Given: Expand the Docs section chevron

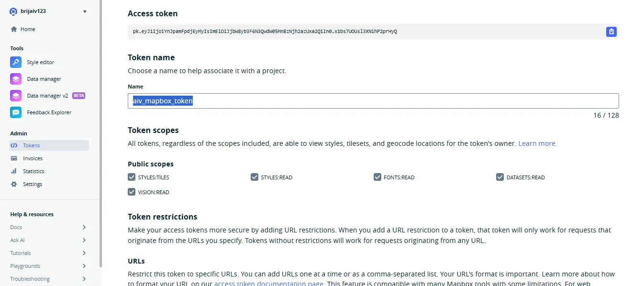Looking at the screenshot, I should coord(84,227).
